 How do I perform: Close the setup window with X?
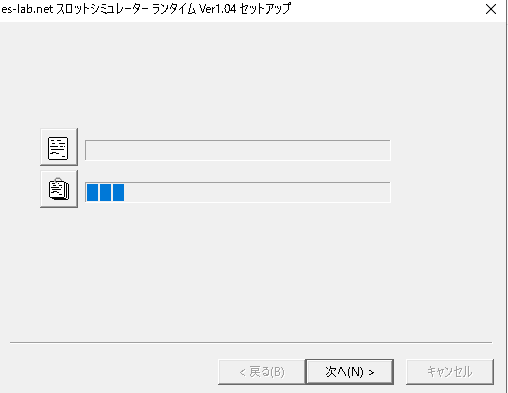click(x=491, y=9)
